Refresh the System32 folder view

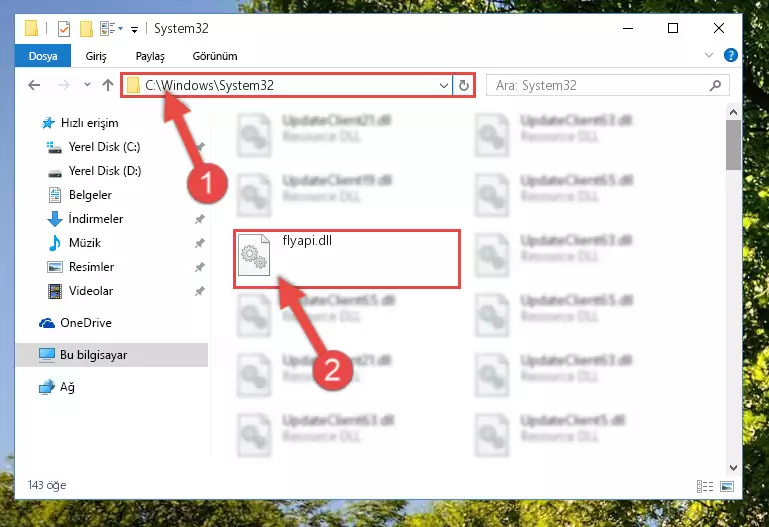click(463, 85)
